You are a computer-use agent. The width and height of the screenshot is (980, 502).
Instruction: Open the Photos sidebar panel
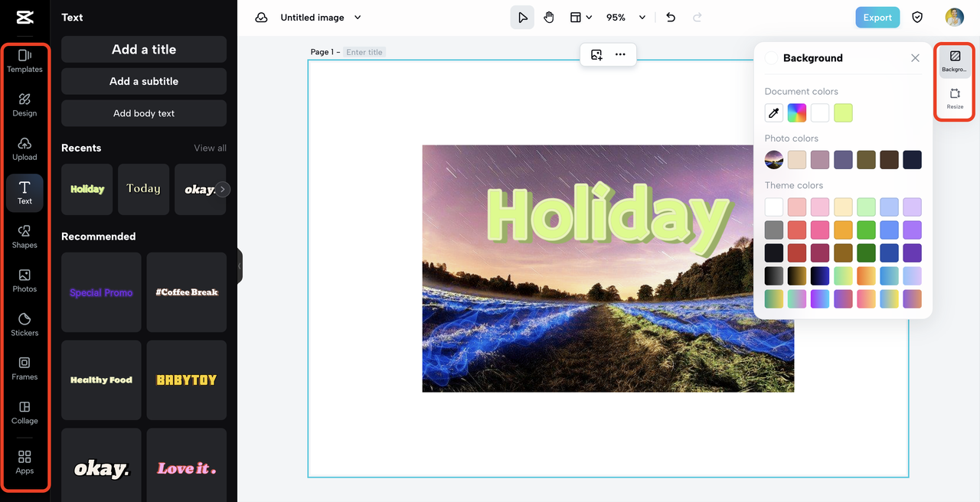pos(24,281)
